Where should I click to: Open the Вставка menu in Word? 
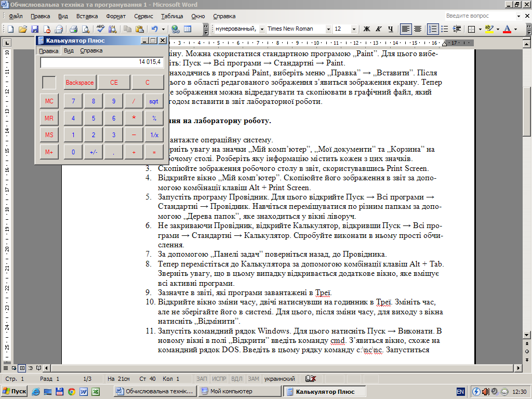[87, 16]
